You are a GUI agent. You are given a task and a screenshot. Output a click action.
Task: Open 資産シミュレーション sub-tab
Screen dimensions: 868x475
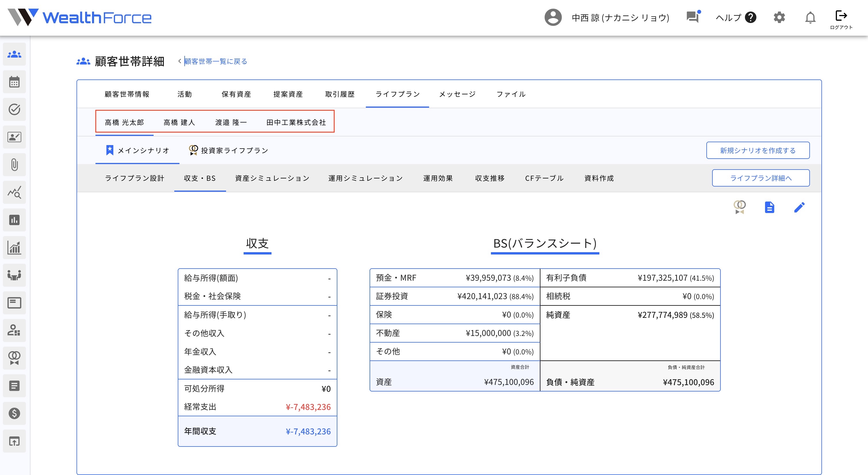pyautogui.click(x=272, y=178)
